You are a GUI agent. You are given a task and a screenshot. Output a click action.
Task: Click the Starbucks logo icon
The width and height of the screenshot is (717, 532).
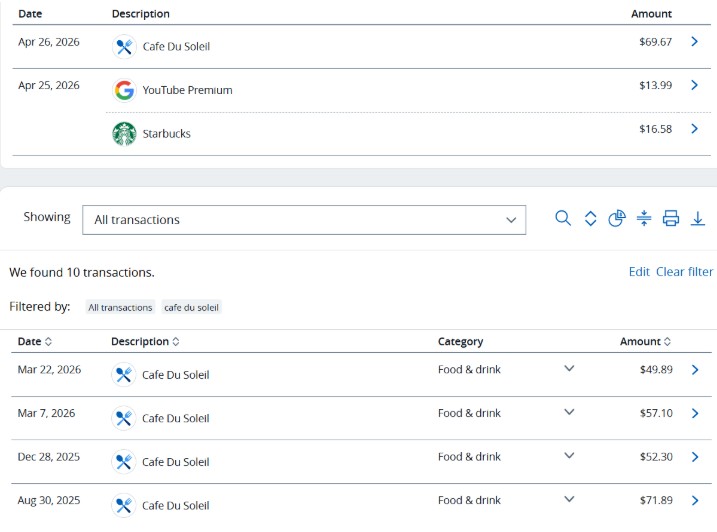[124, 134]
